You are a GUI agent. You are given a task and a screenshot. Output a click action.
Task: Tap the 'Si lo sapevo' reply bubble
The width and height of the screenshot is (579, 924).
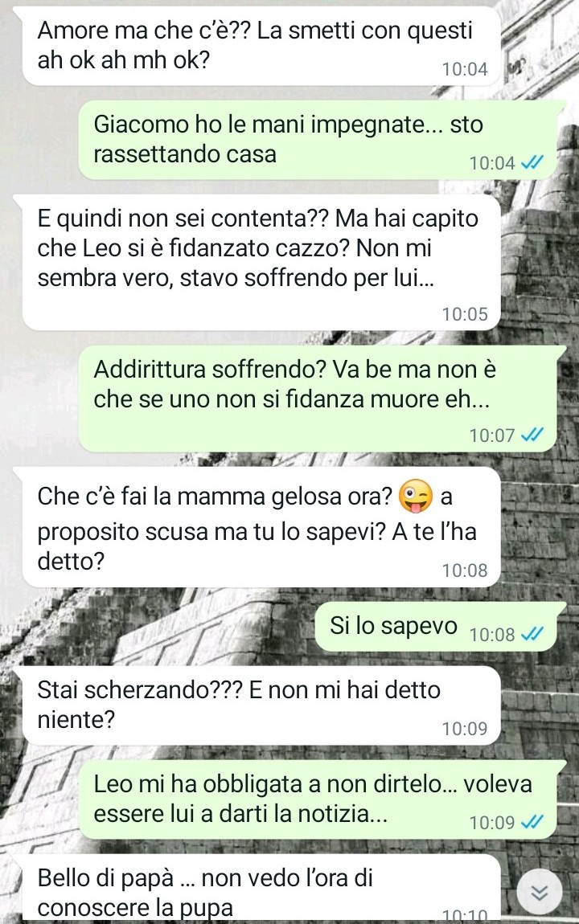tap(436, 627)
